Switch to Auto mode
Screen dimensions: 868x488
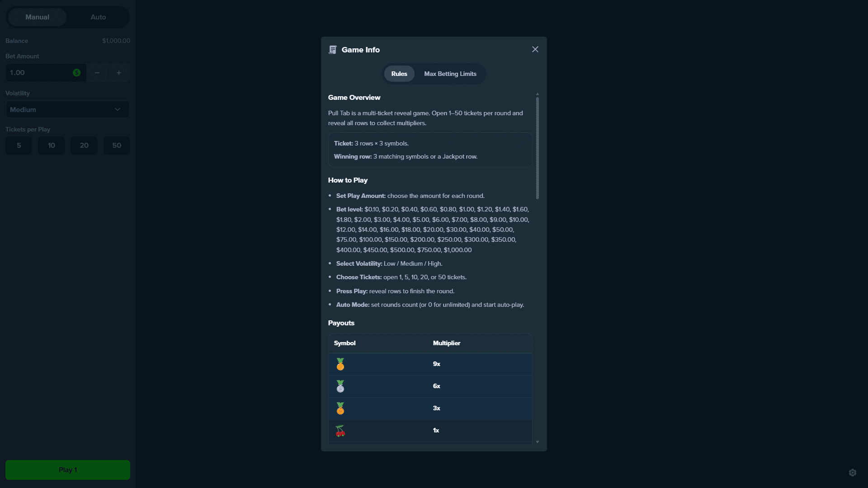(x=98, y=17)
